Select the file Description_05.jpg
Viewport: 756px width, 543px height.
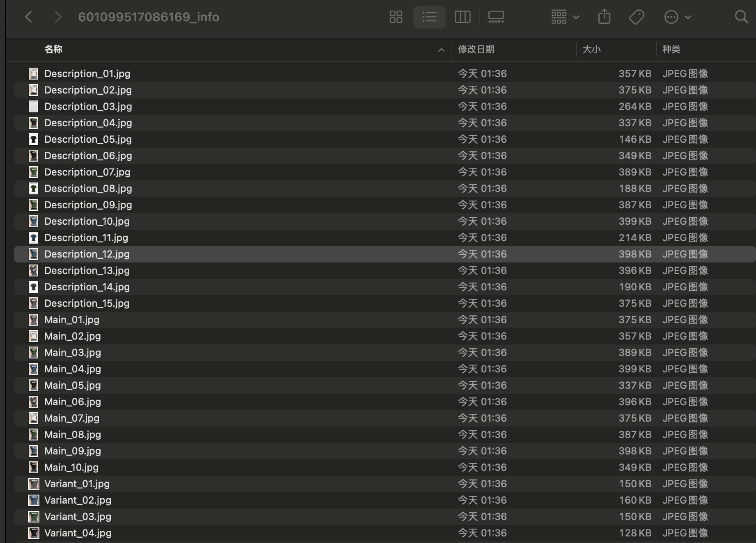[x=385, y=139]
